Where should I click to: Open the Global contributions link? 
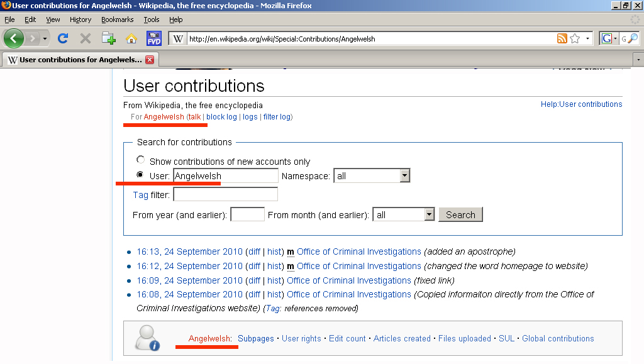[x=558, y=339]
